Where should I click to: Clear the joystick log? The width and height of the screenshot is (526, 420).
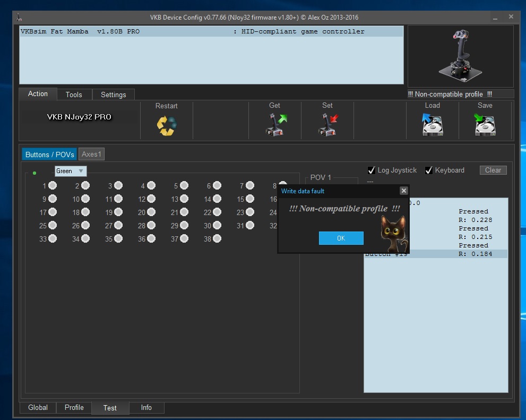(x=493, y=170)
